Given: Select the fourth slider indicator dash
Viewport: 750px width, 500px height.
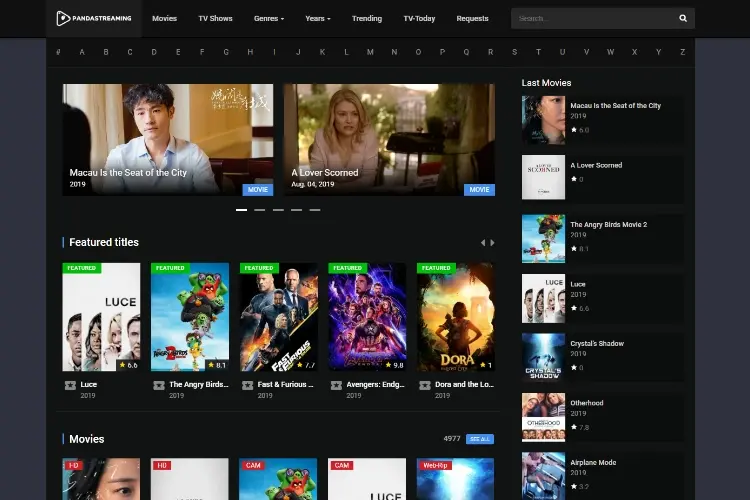Looking at the screenshot, I should 297,210.
